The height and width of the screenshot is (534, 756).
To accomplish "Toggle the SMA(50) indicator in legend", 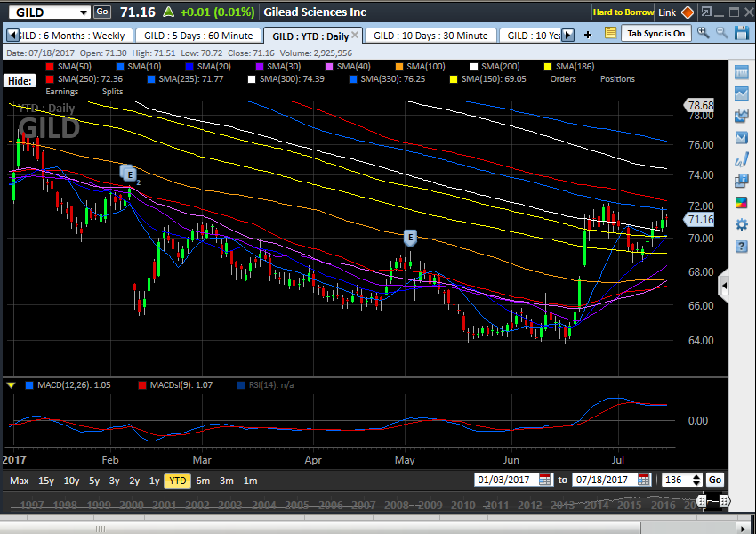I will coord(68,67).
